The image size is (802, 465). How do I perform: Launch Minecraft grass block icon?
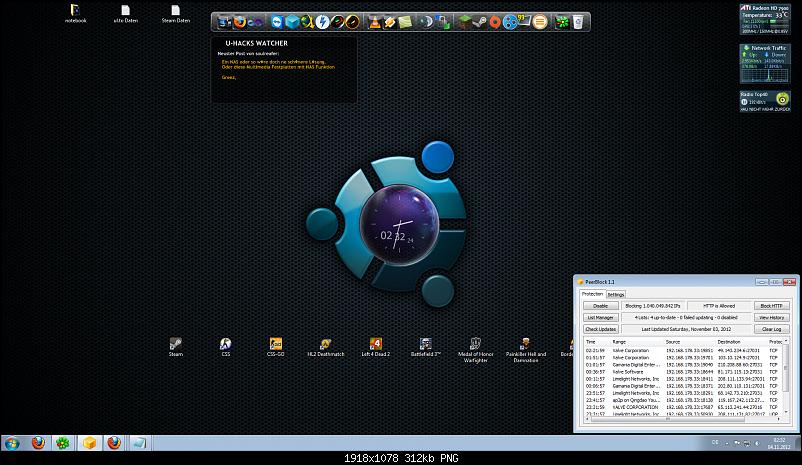464,22
